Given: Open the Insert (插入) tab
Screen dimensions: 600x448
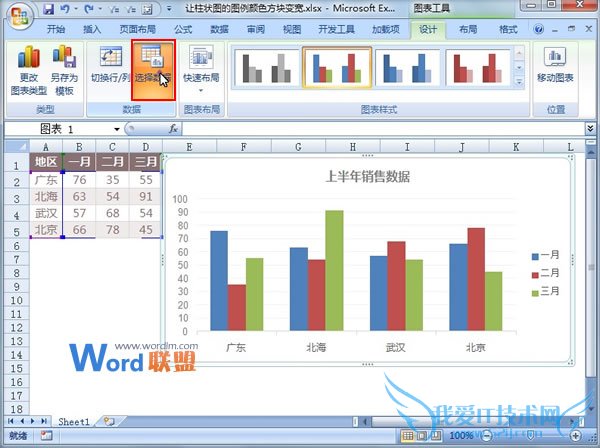Looking at the screenshot, I should pyautogui.click(x=92, y=29).
